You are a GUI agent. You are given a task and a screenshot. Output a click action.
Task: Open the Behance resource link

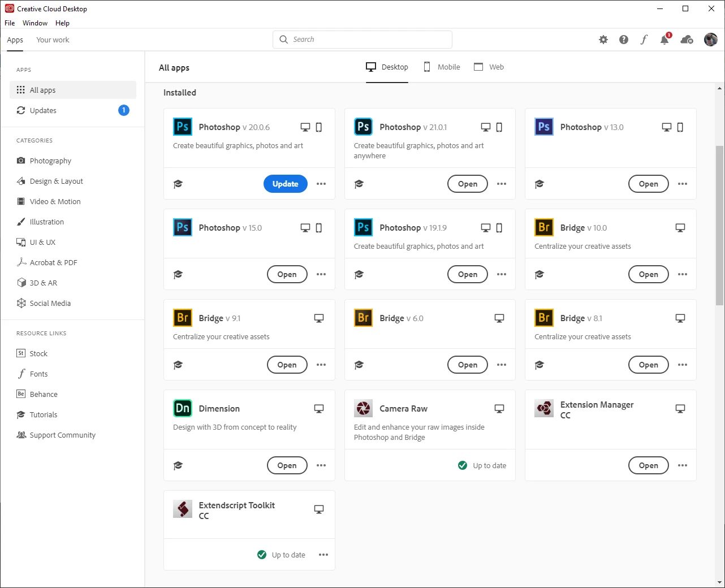pos(73,394)
